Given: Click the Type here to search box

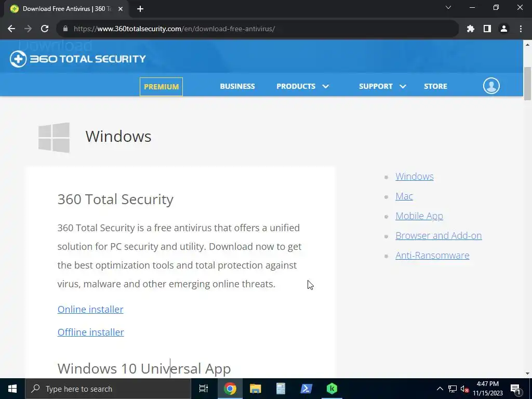Looking at the screenshot, I should click(108, 389).
